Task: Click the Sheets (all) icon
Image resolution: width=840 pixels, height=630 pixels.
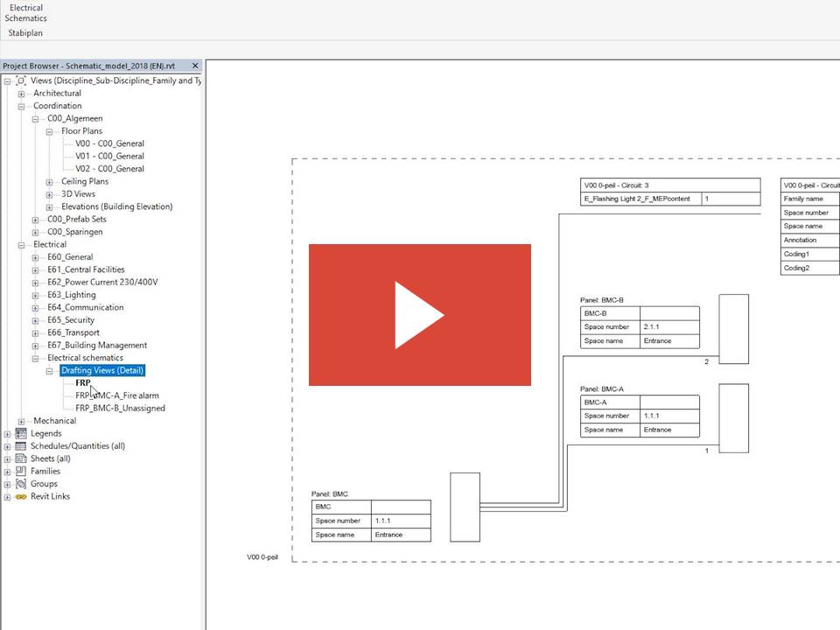Action: [21, 458]
